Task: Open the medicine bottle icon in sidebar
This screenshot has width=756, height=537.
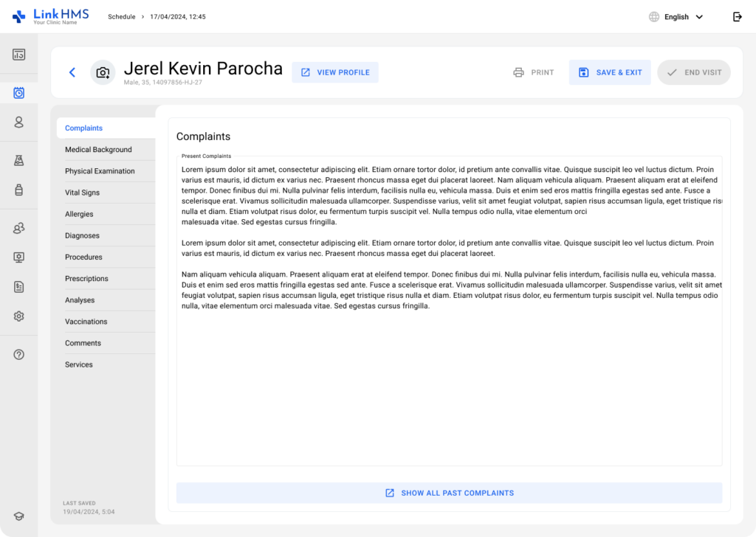Action: pos(18,190)
